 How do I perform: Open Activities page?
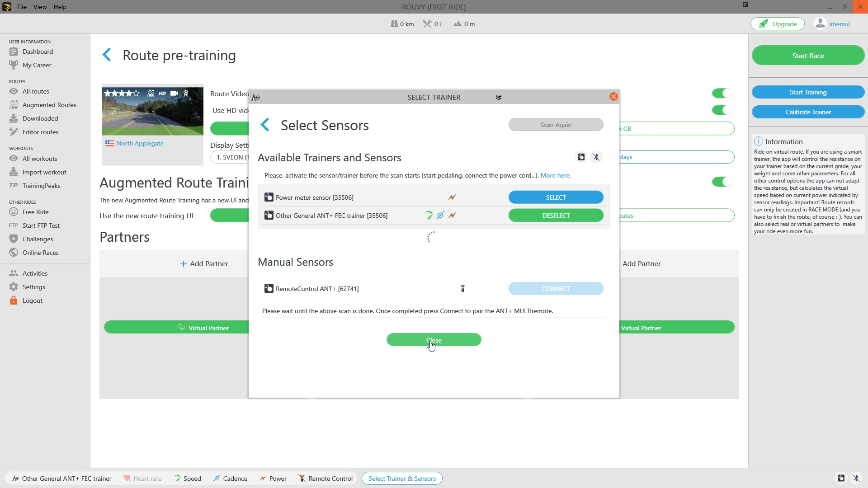coord(28,273)
